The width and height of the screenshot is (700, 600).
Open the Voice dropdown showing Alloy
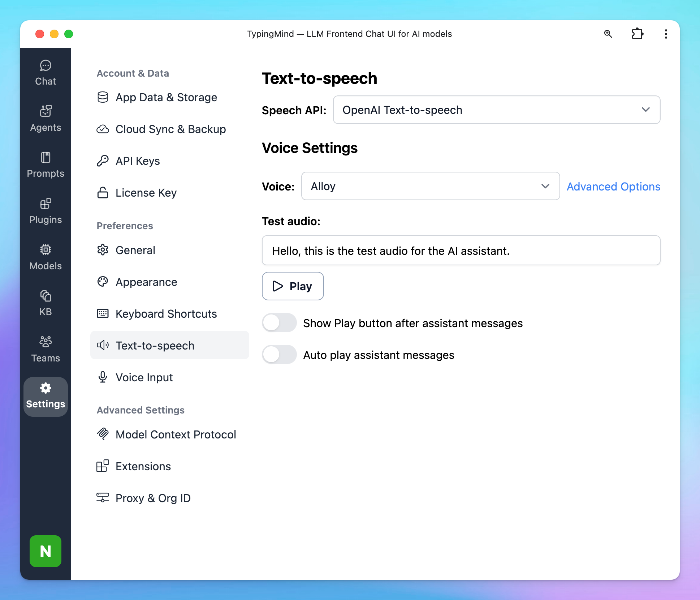[x=430, y=186]
